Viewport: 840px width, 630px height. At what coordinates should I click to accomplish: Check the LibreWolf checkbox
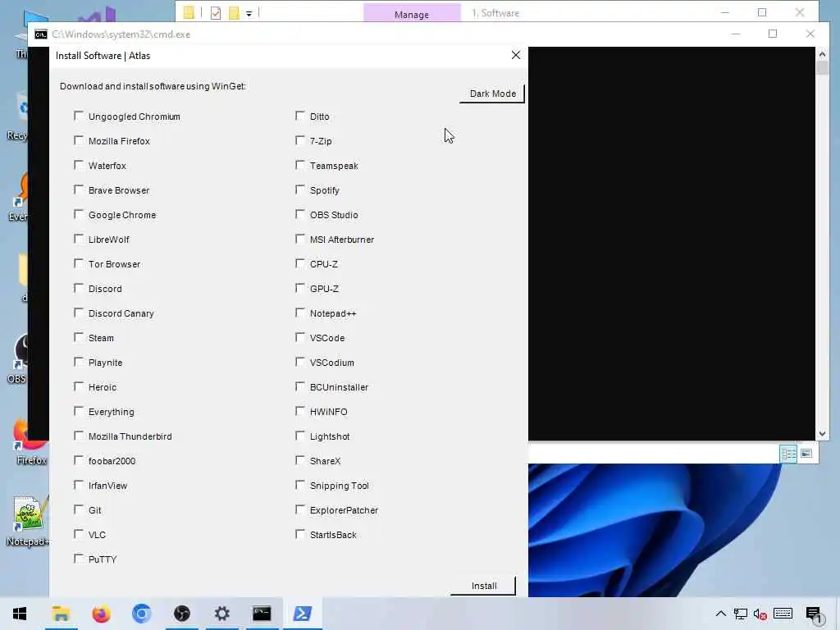pyautogui.click(x=79, y=239)
